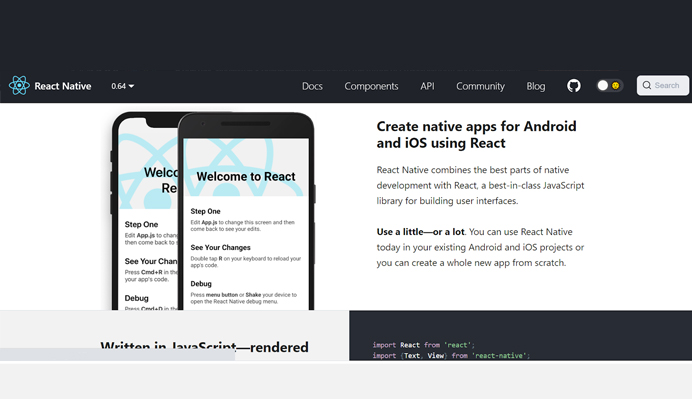Navigate to the Community page
692x399 pixels.
[480, 86]
